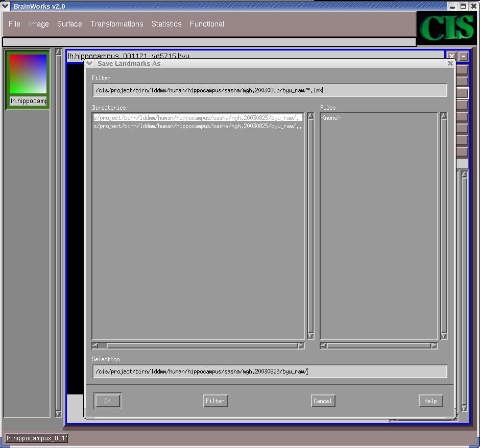480x448 pixels.
Task: Click Directories horizontal scroll-left arrow
Action: pyautogui.click(x=95, y=345)
